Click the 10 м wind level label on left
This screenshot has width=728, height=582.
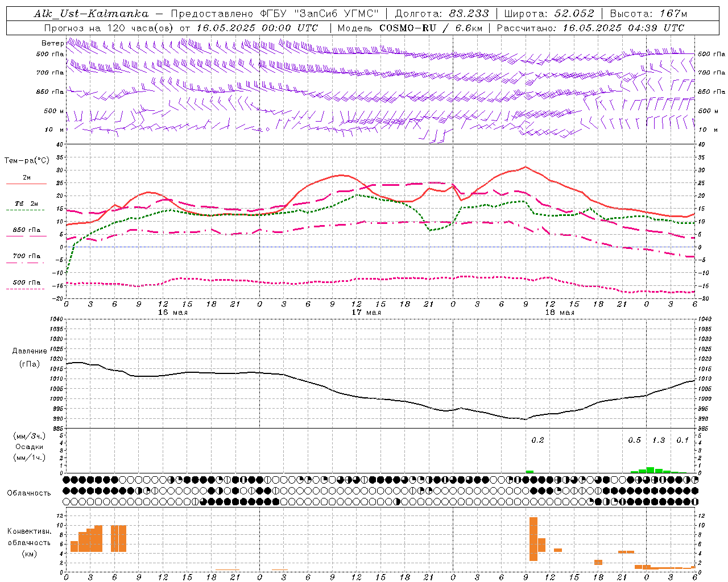tap(54, 130)
